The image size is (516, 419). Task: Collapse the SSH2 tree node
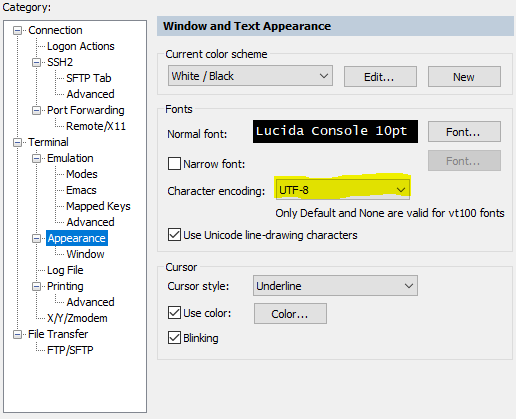click(36, 63)
